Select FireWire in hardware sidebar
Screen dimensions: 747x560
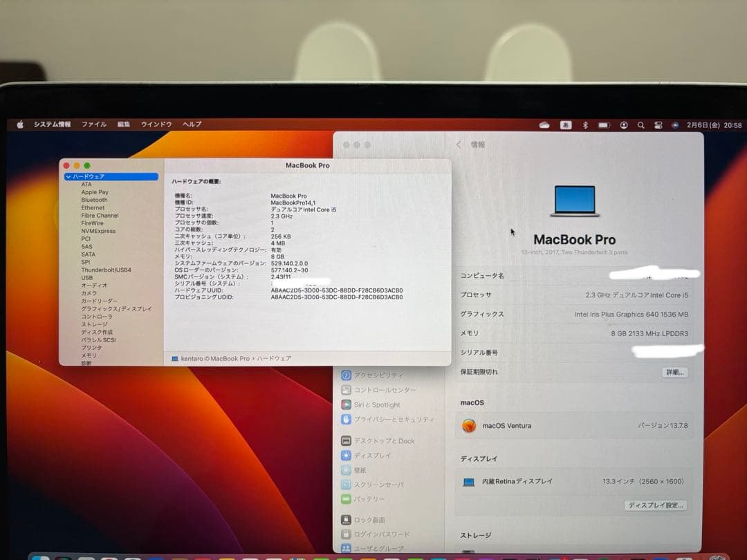point(92,223)
